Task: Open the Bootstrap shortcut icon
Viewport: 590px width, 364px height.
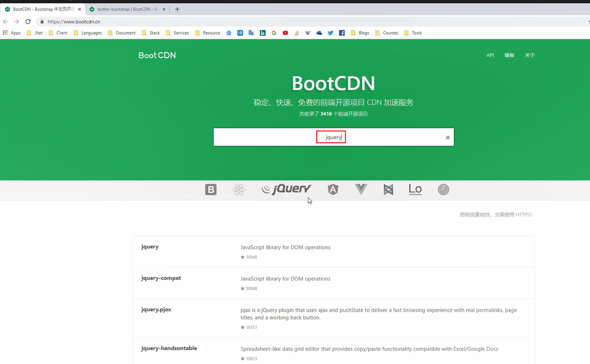Action: pos(211,189)
